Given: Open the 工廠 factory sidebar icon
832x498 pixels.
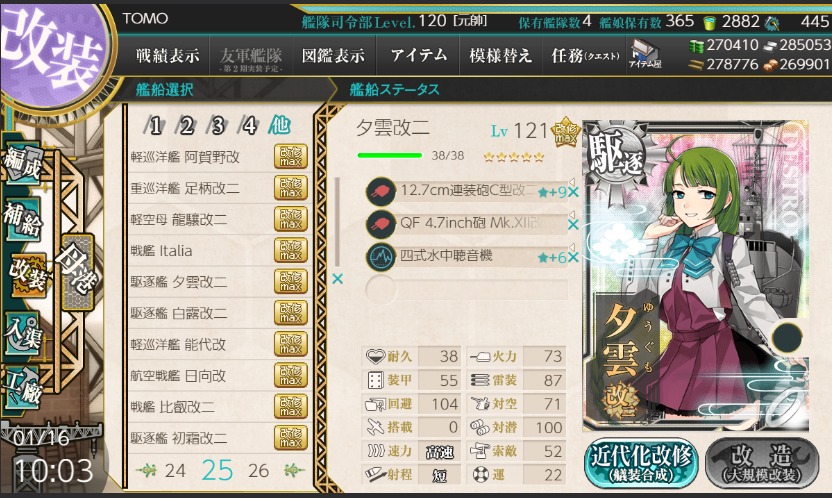Looking at the screenshot, I should click(x=23, y=387).
